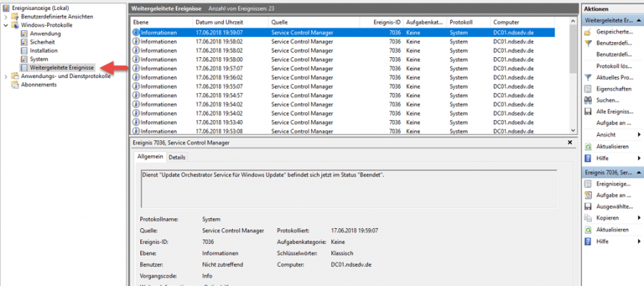Viewport: 644px width, 286px height.
Task: Switch to the Details tab
Action: point(177,157)
